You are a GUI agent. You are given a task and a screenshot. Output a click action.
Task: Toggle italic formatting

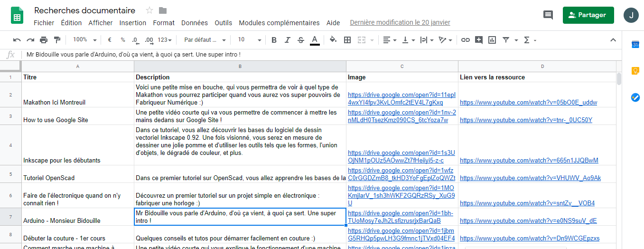pyautogui.click(x=287, y=40)
